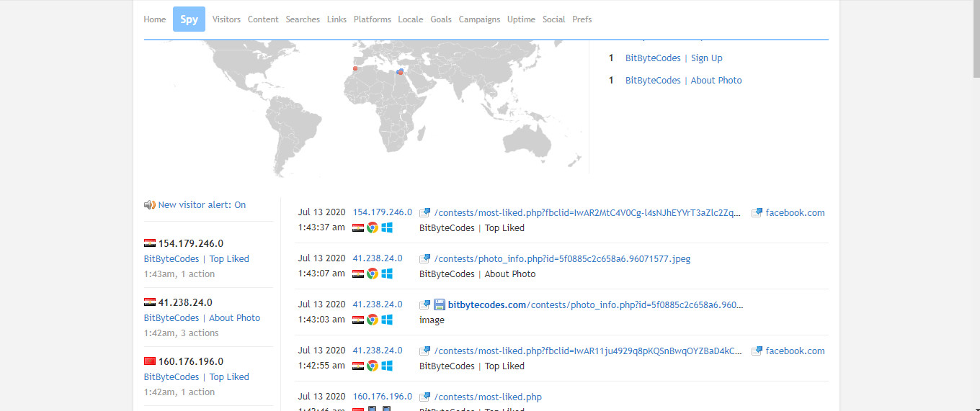Click the external link icon in the 1:43:03 am row
This screenshot has width=980, height=411.
tap(425, 305)
